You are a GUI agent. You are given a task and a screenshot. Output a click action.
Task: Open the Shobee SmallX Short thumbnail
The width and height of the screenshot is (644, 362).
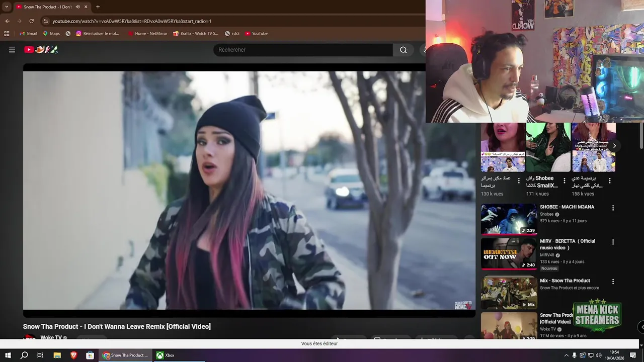click(548, 147)
